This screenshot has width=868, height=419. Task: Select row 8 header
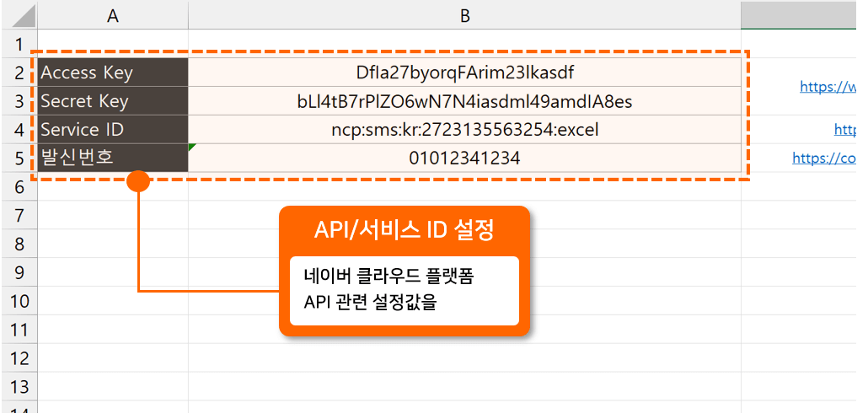coord(19,244)
